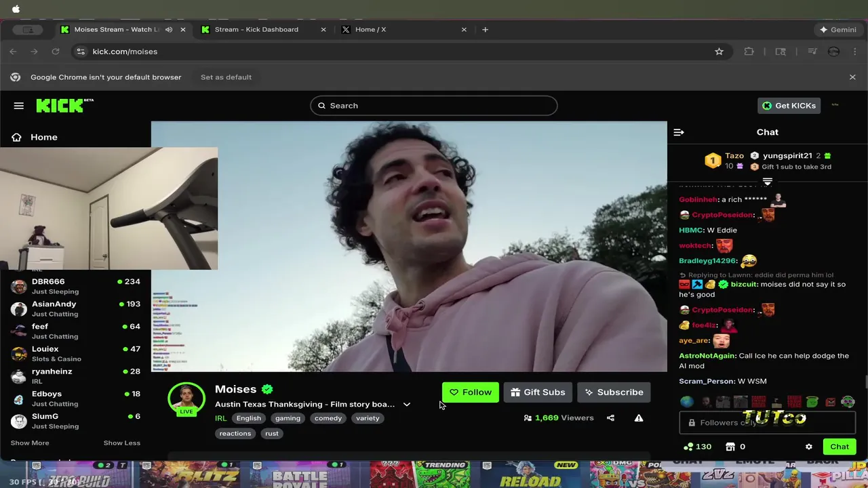The width and height of the screenshot is (868, 488).
Task: Close the Stream - Kick Dashboard tab
Action: 323,29
